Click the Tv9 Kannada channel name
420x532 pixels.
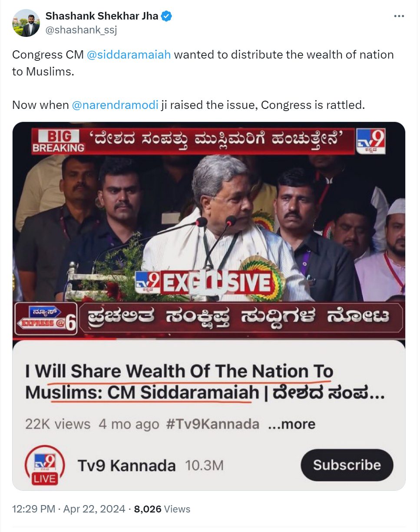pyautogui.click(x=126, y=466)
